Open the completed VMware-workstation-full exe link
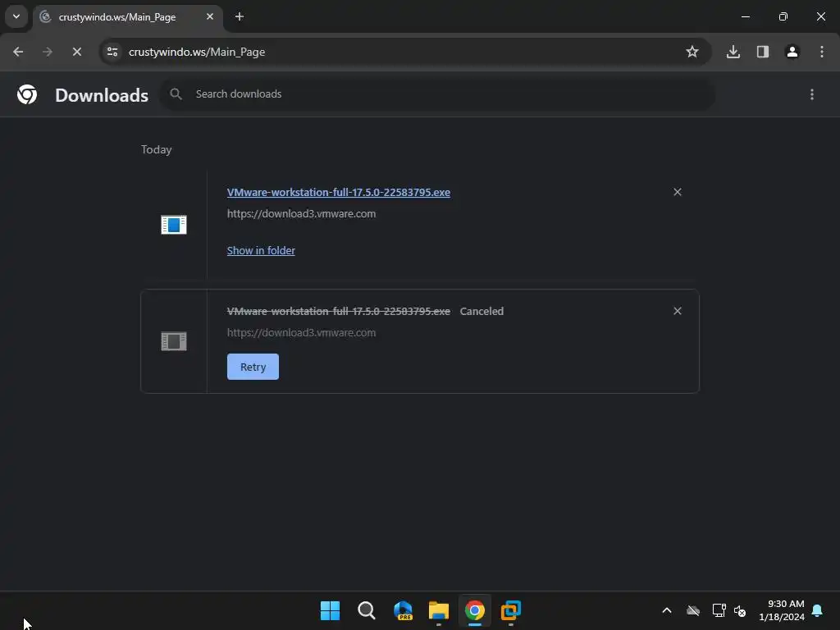 pyautogui.click(x=339, y=192)
